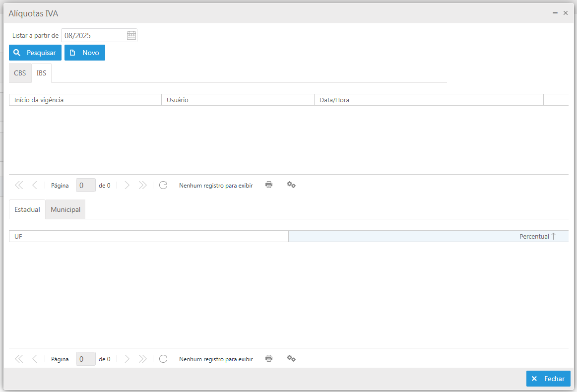Image resolution: width=577 pixels, height=392 pixels.
Task: Go to next page in upper grid
Action: point(127,185)
